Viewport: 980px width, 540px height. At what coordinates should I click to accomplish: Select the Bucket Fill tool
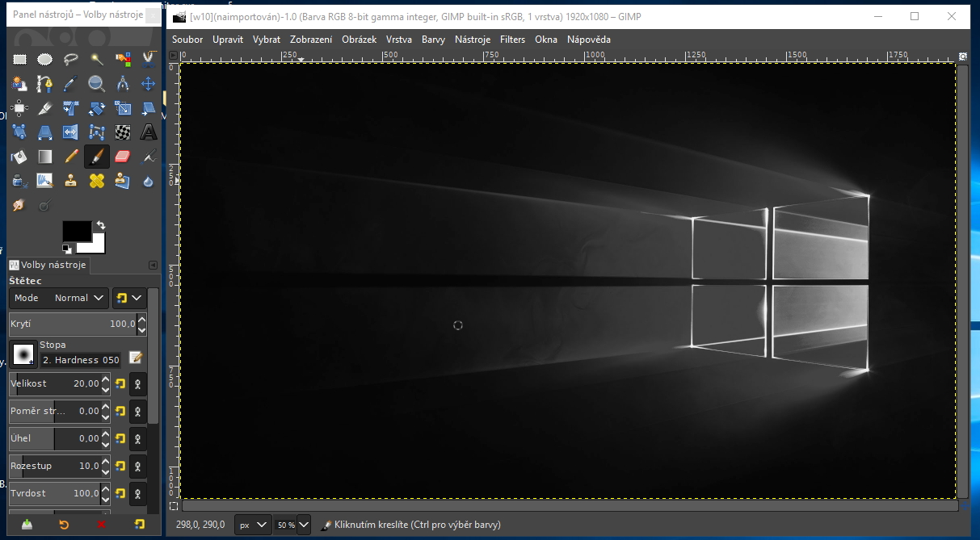click(19, 156)
